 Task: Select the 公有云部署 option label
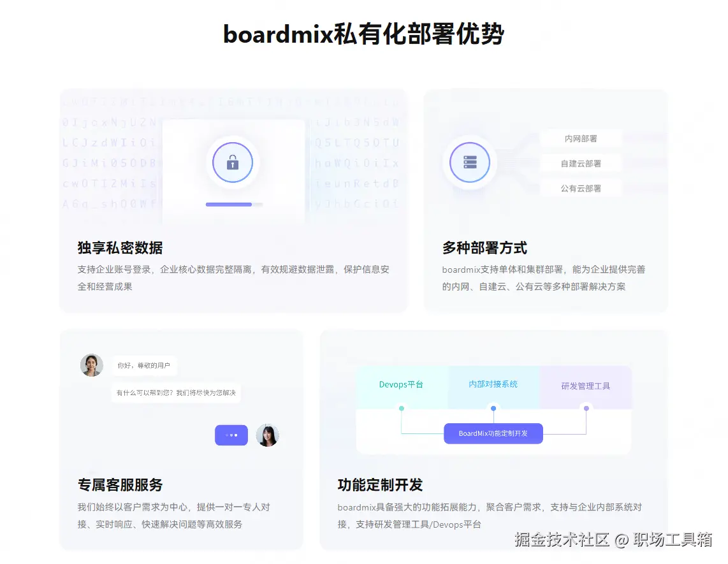pos(581,189)
